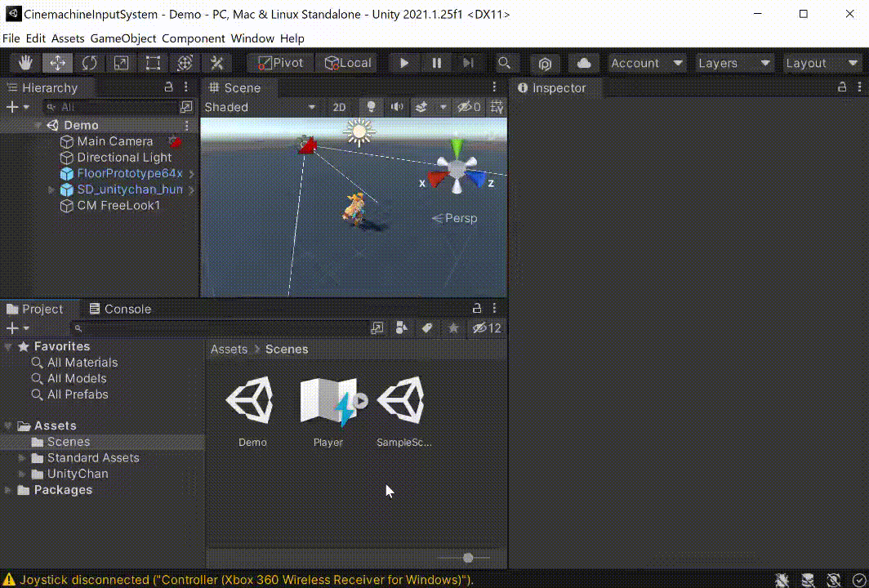Open the toolbar Search icon
The width and height of the screenshot is (869, 588).
(x=505, y=63)
